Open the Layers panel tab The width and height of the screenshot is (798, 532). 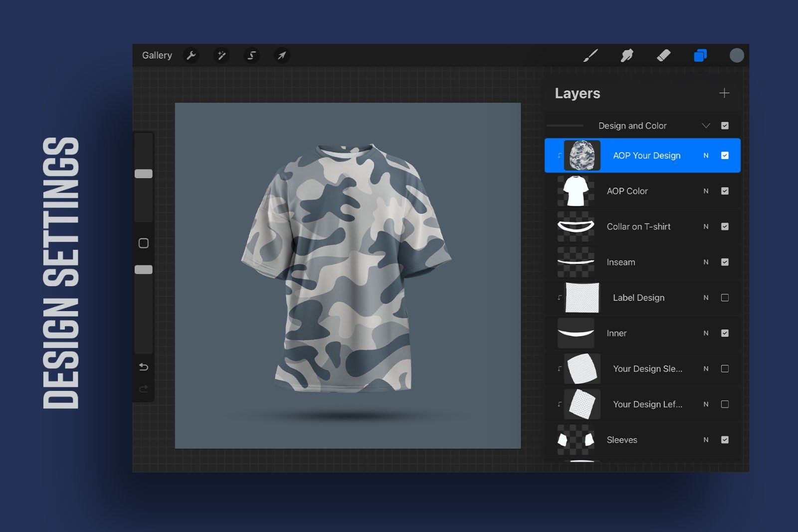click(x=701, y=55)
